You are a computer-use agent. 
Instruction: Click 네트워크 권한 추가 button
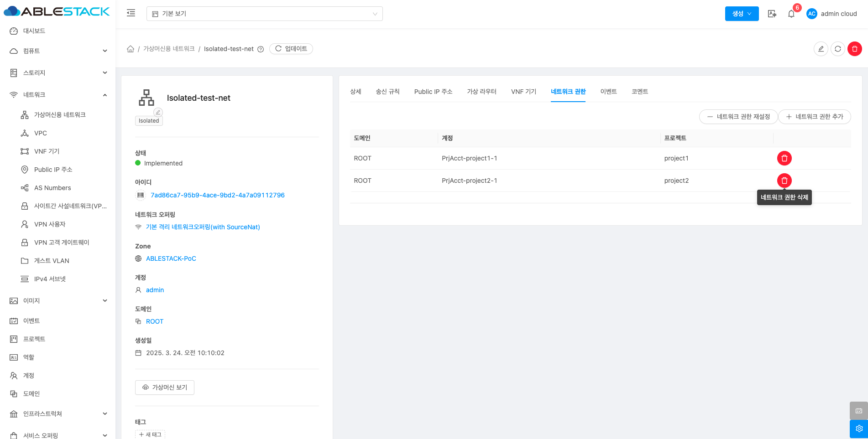point(814,117)
